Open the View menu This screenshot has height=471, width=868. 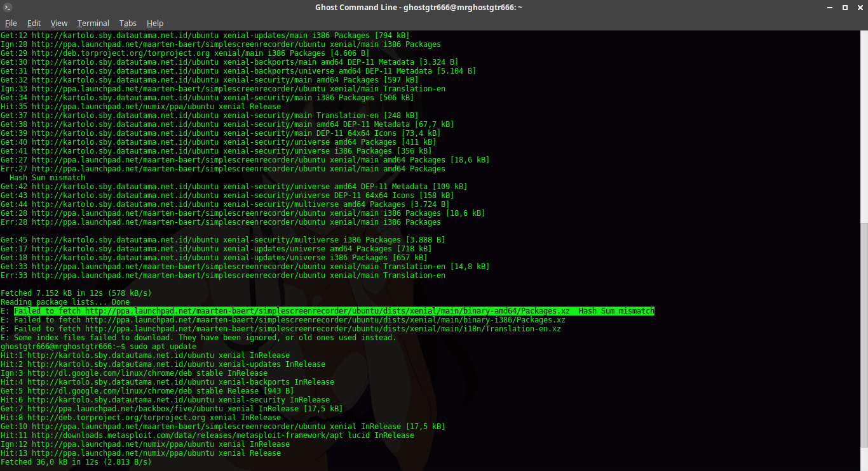click(x=58, y=23)
